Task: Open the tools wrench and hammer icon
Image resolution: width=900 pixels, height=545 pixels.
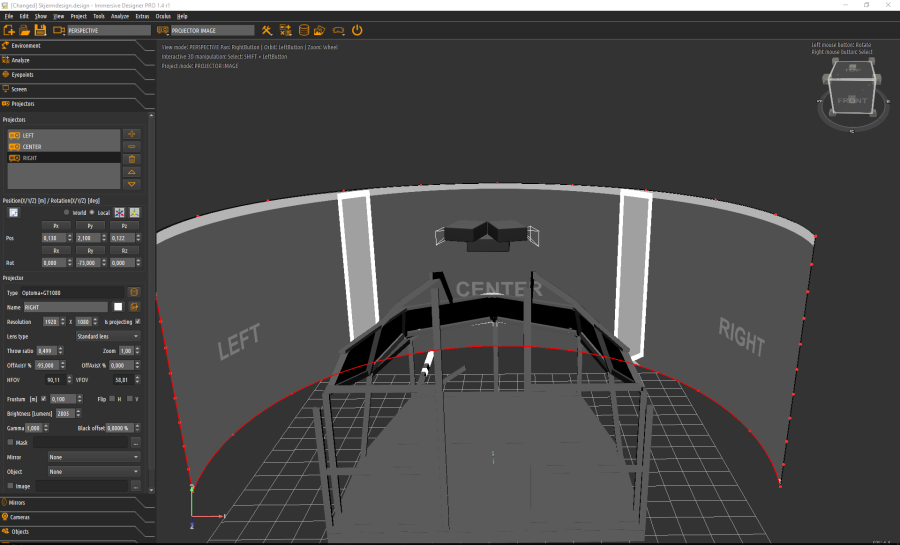Action: 266,31
